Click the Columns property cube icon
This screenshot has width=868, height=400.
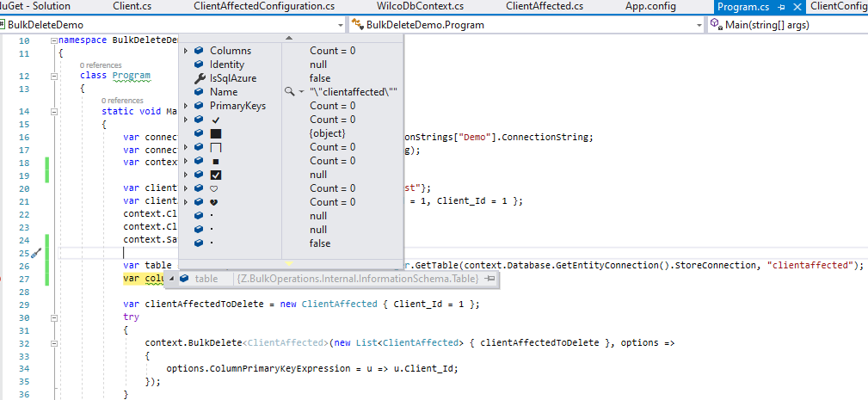200,51
